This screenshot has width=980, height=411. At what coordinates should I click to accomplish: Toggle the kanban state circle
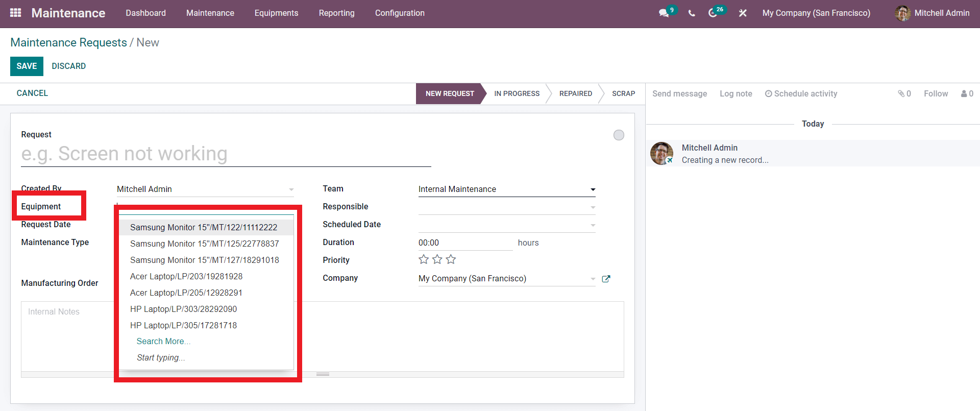[x=619, y=135]
